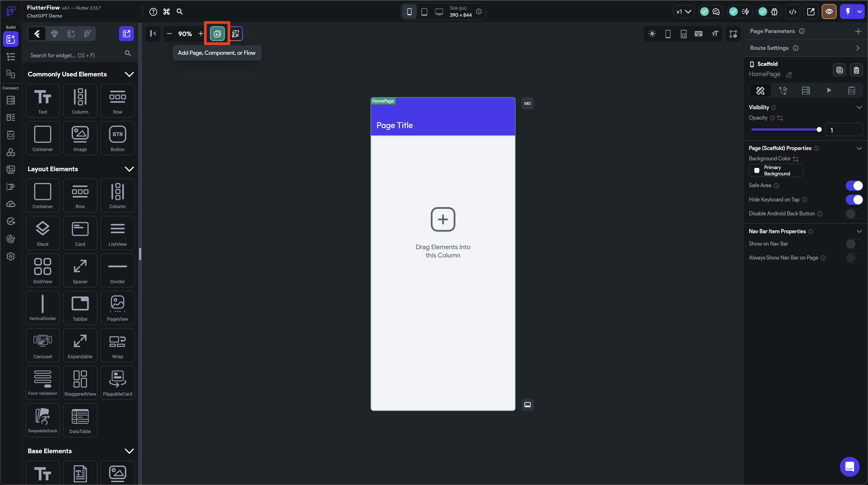Click the Add Page, Component, or Flow icon
Screen dimensions: 868x485
[x=217, y=34]
